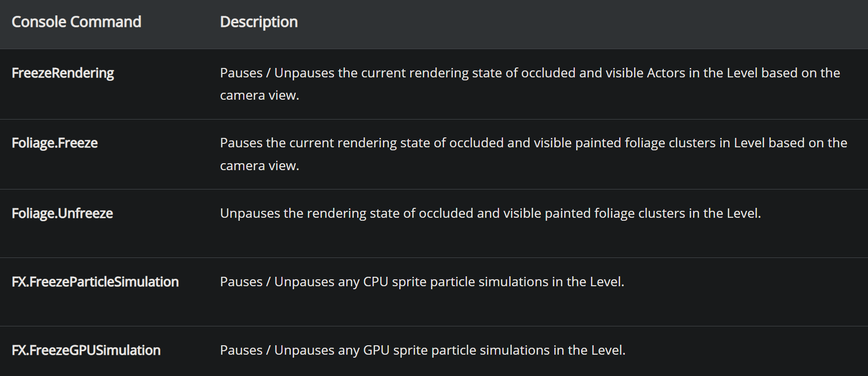The height and width of the screenshot is (376, 868).
Task: Click the Description column header
Action: click(x=259, y=22)
